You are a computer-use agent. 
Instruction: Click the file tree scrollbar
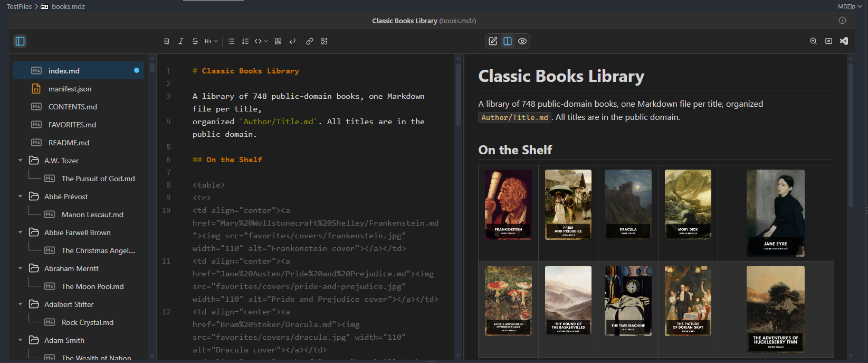152,68
